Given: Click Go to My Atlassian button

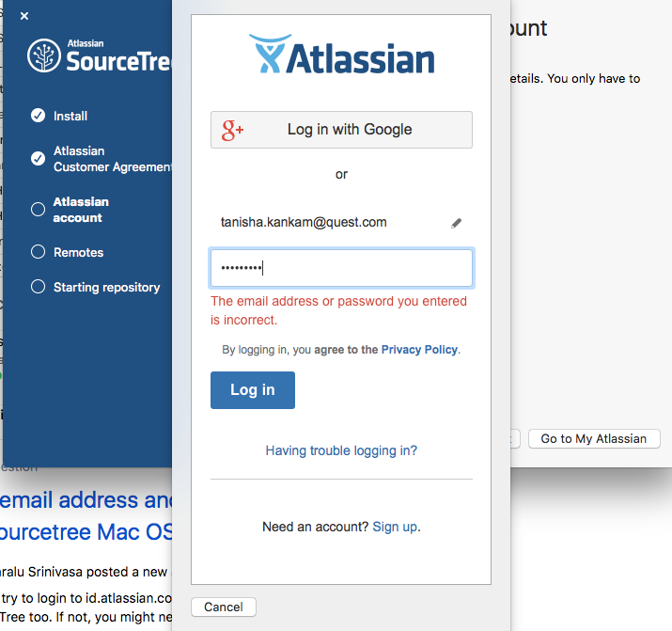Looking at the screenshot, I should pyautogui.click(x=594, y=438).
